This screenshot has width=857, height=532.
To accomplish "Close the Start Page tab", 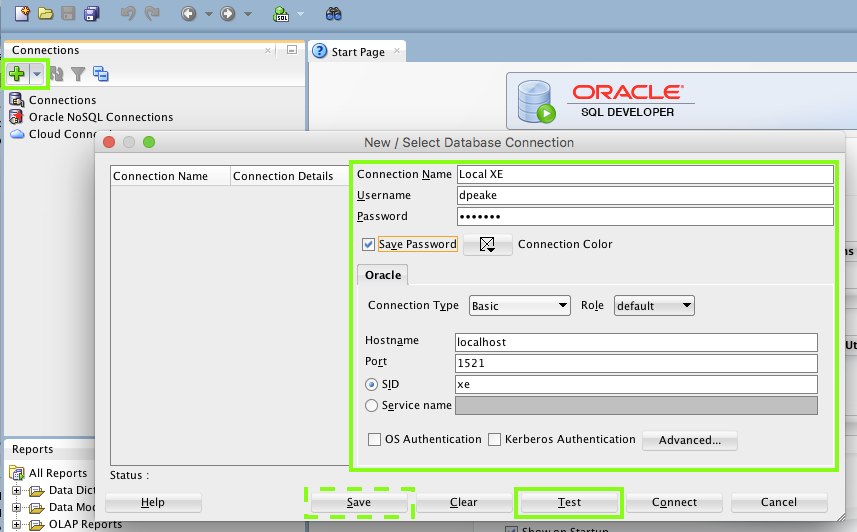I will coord(397,51).
